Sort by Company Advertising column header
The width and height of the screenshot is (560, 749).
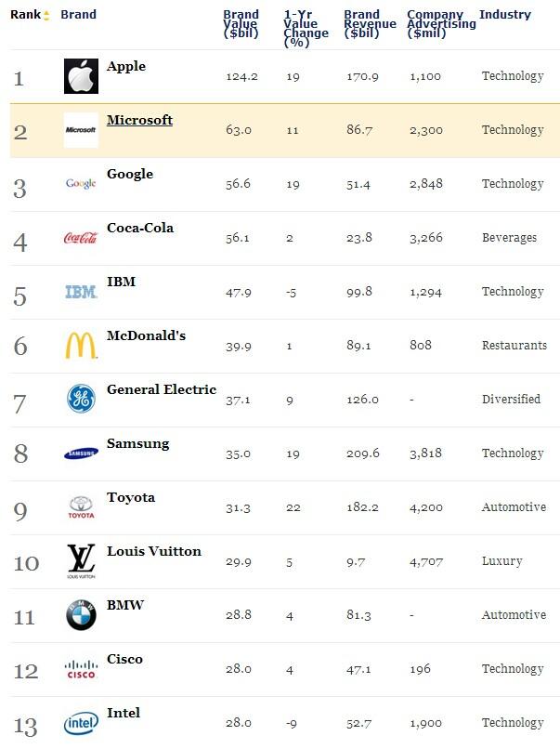click(441, 23)
